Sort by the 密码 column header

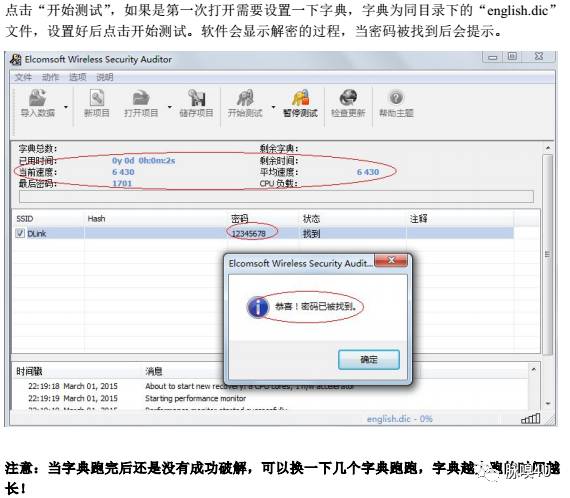click(x=239, y=218)
